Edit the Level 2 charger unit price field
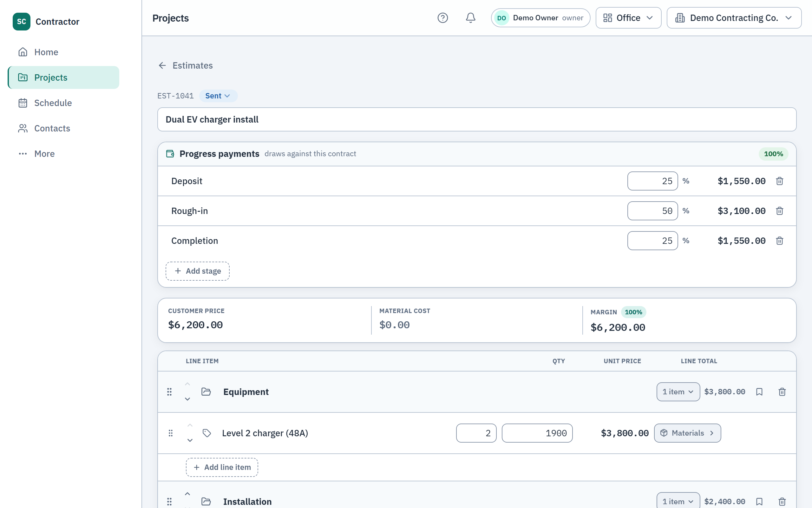Viewport: 812px width, 508px height. (537, 433)
